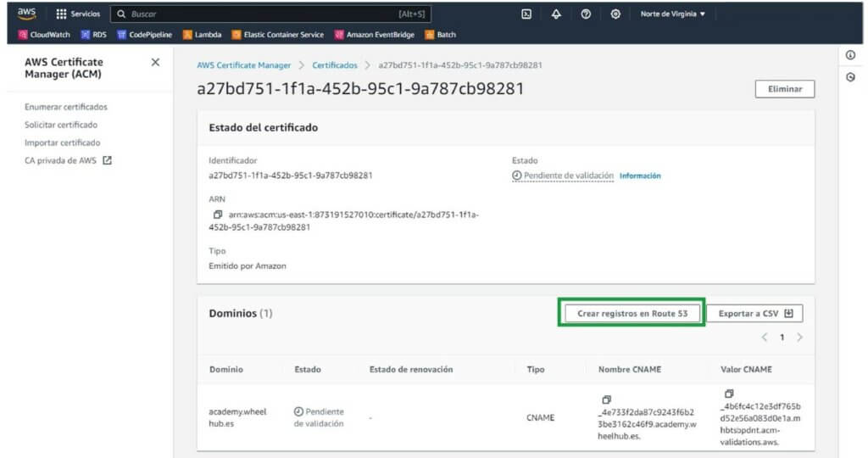Click the Eliminar button
The height and width of the screenshot is (458, 868).
coord(784,89)
